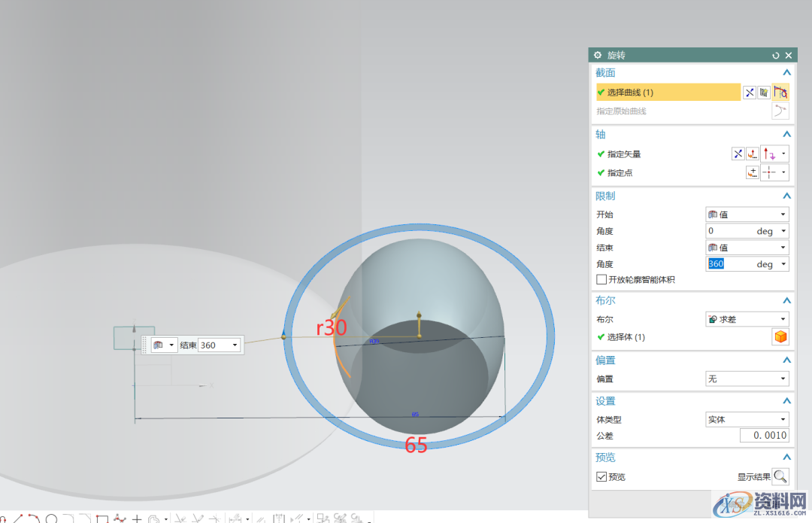Open the 偏置 dropdown showing 无
Viewport: 812px width, 523px height.
pos(747,379)
